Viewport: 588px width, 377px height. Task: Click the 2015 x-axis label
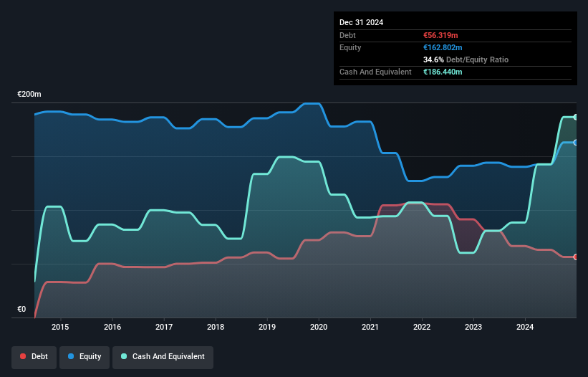pyautogui.click(x=61, y=328)
